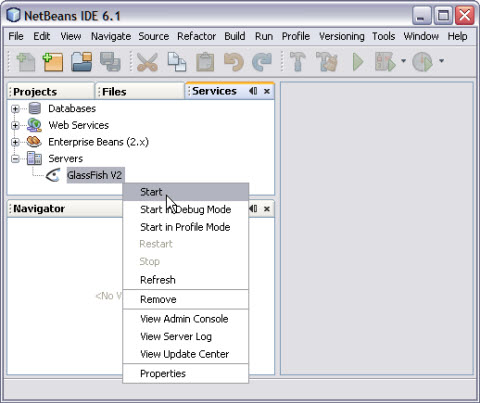Click the Navigator panel title
The height and width of the screenshot is (403, 480).
39,209
